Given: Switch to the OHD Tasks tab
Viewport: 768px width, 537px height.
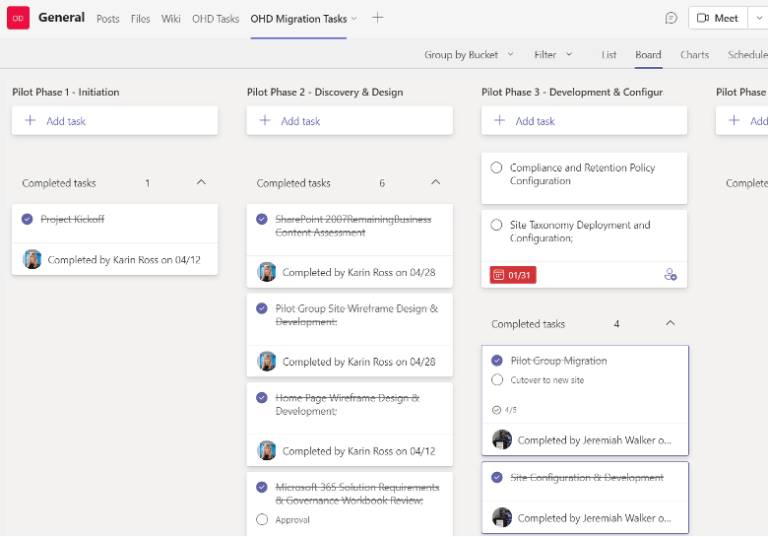Looking at the screenshot, I should 216,19.
